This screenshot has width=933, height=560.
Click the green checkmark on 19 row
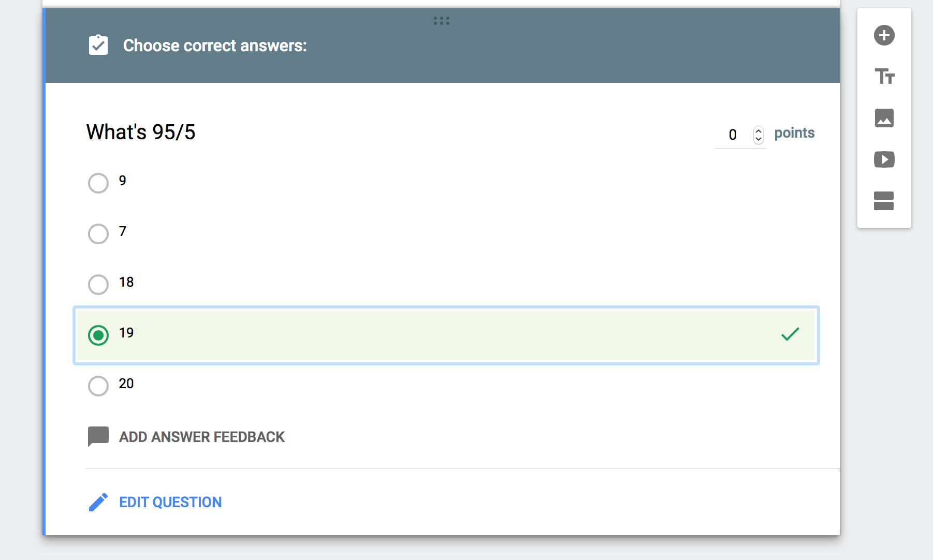(790, 334)
